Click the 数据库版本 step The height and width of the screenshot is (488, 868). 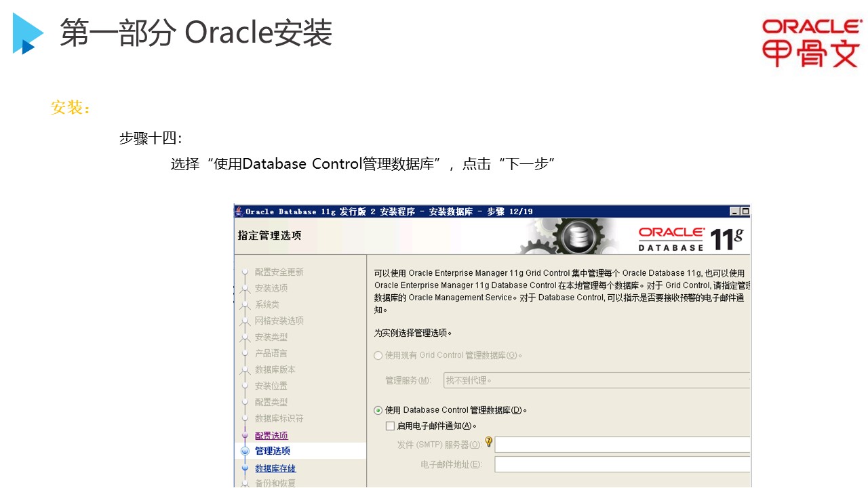point(275,369)
